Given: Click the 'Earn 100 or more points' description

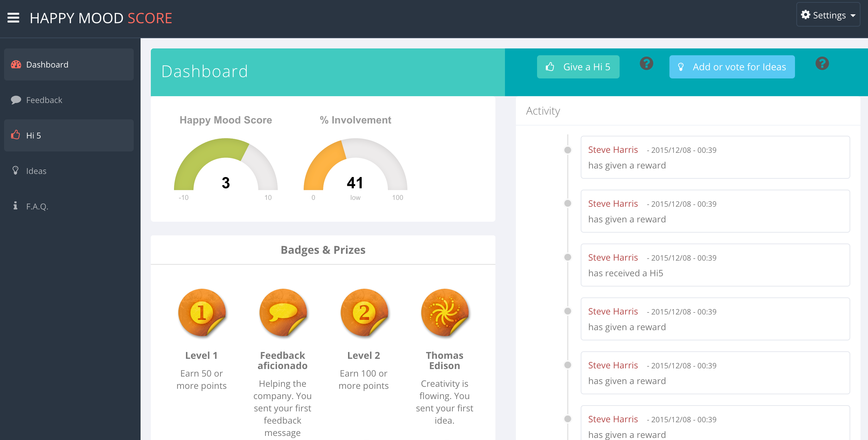Looking at the screenshot, I should click(x=364, y=380).
